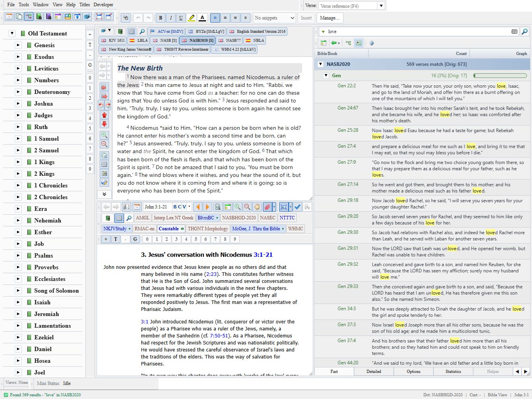Toggle the B option beside John 3:1-21
532x399 pixels.
pyautogui.click(x=175, y=207)
